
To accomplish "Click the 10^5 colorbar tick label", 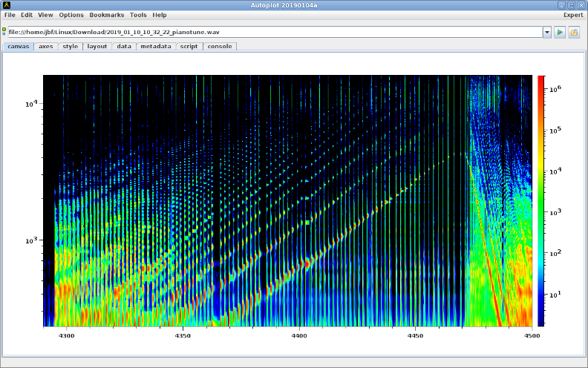I will pyautogui.click(x=555, y=130).
